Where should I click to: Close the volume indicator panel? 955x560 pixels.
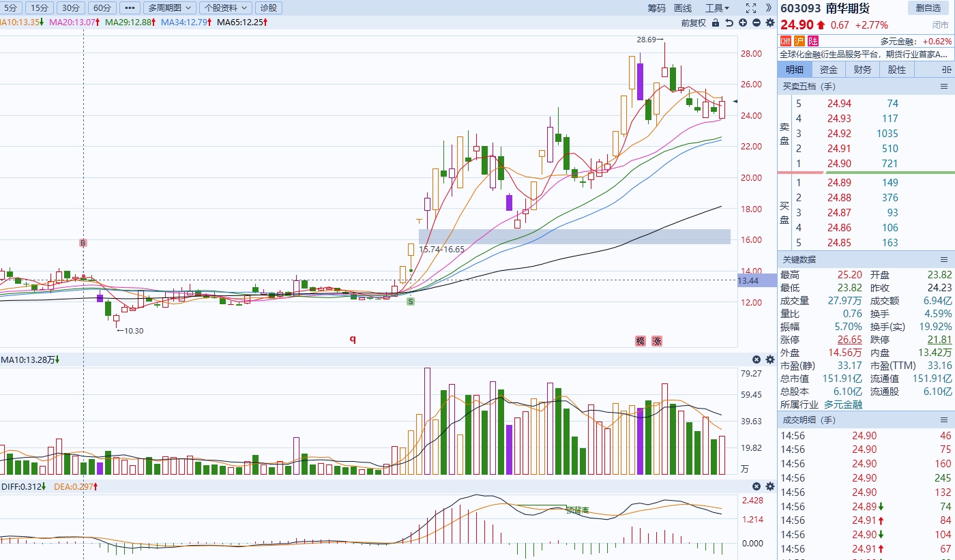click(x=756, y=359)
